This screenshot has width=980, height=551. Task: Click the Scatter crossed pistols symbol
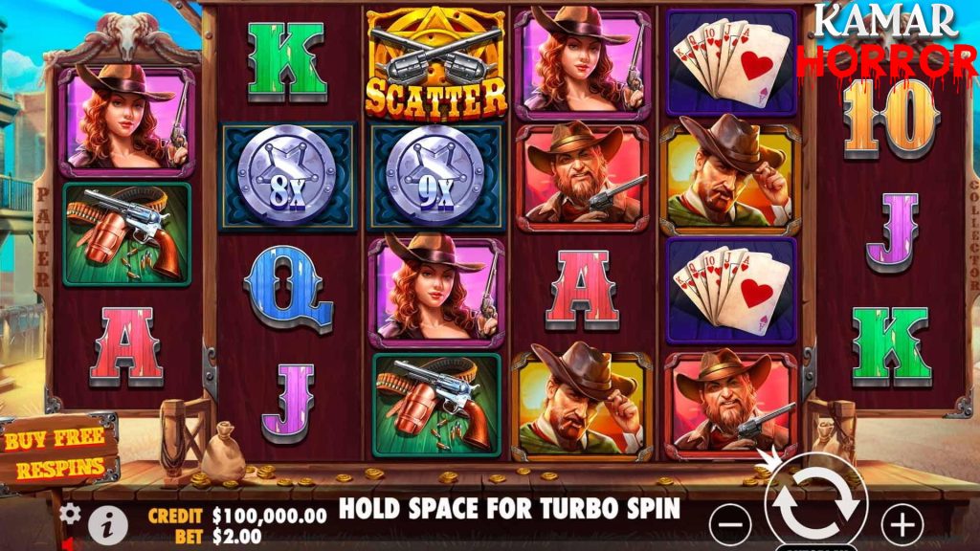pos(435,64)
